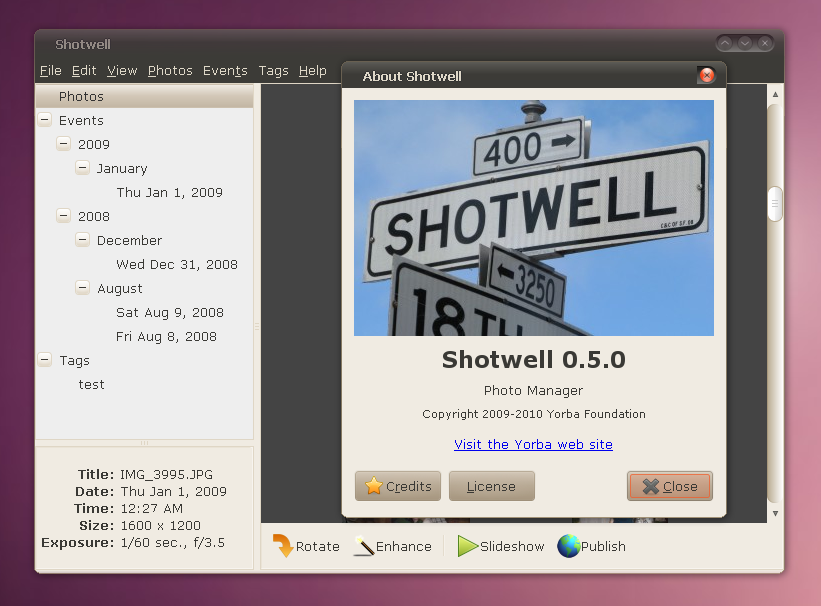The height and width of the screenshot is (606, 821).
Task: Click the Time value 12:27 AM
Action: (x=152, y=509)
